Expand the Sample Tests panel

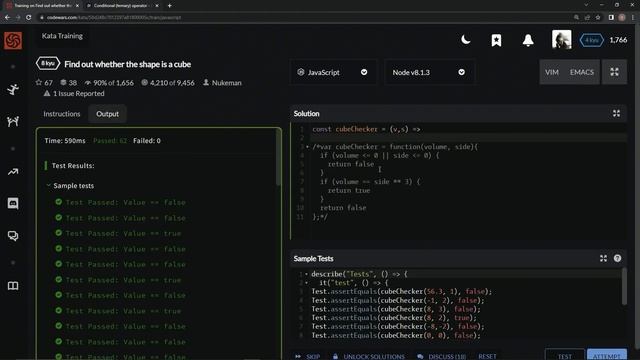(x=603, y=258)
